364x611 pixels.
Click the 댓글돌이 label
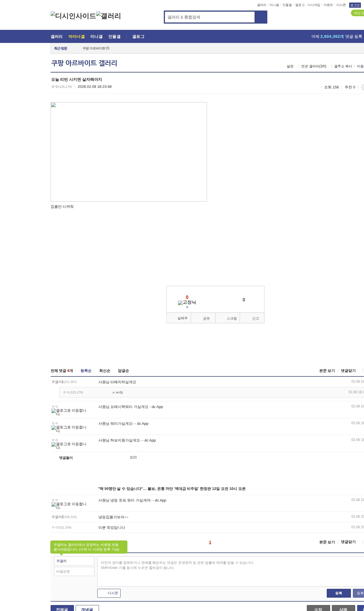click(66, 458)
